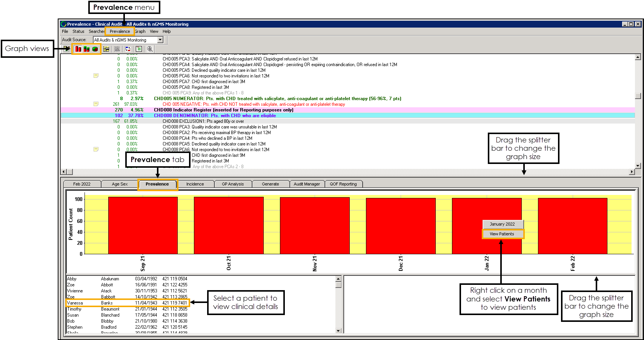Select the red bar graph view icon
Screen dimensions: 644x340
click(x=78, y=49)
